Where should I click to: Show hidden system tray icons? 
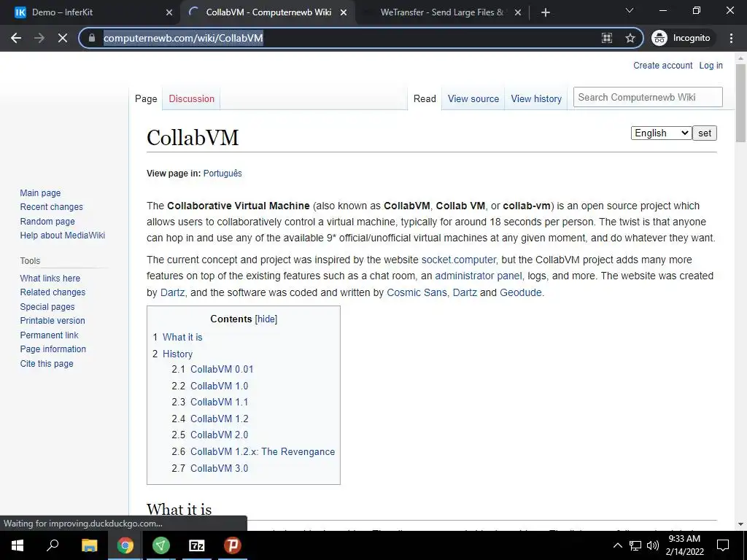click(x=617, y=545)
